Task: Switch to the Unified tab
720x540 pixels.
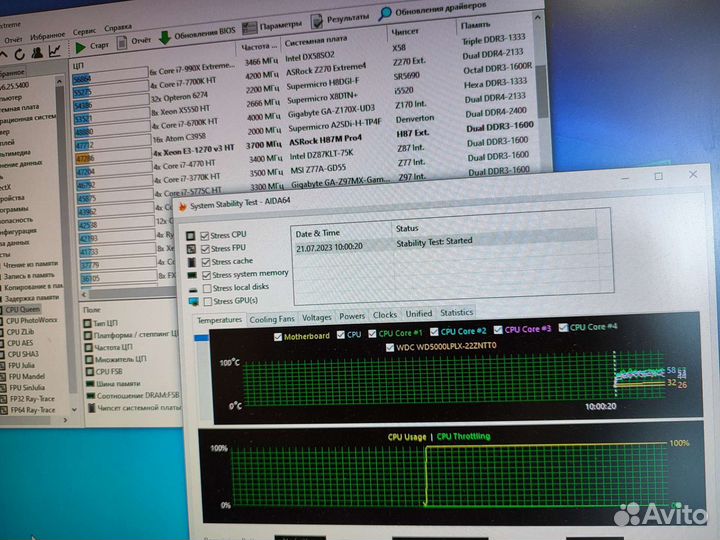Action: (418, 314)
